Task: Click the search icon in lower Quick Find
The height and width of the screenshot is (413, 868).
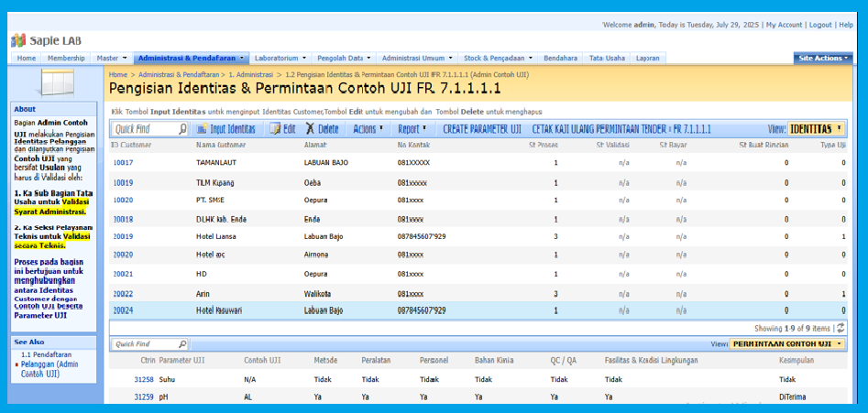Action: (182, 344)
